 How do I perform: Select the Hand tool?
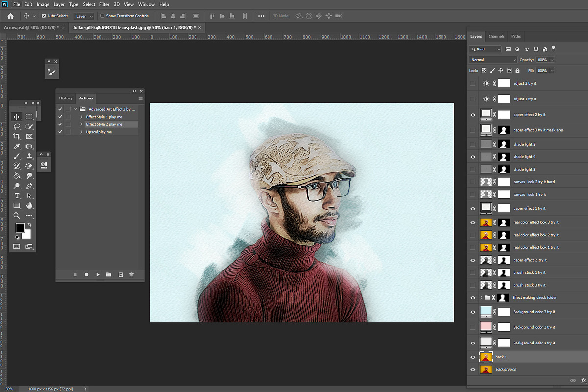click(29, 205)
